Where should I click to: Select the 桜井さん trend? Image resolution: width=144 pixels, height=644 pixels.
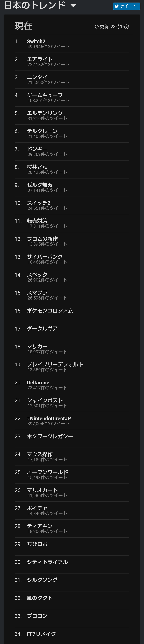pyautogui.click(x=37, y=167)
